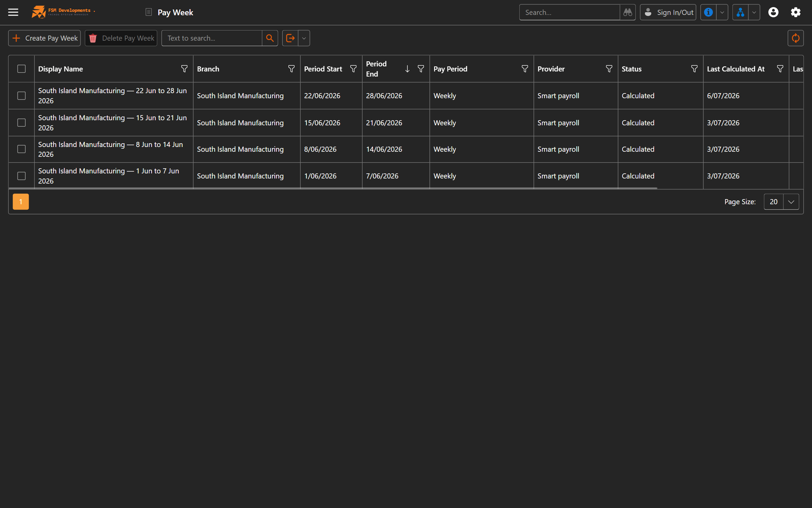Click Last Calculated At column header
This screenshot has height=508, width=812.
(736, 69)
